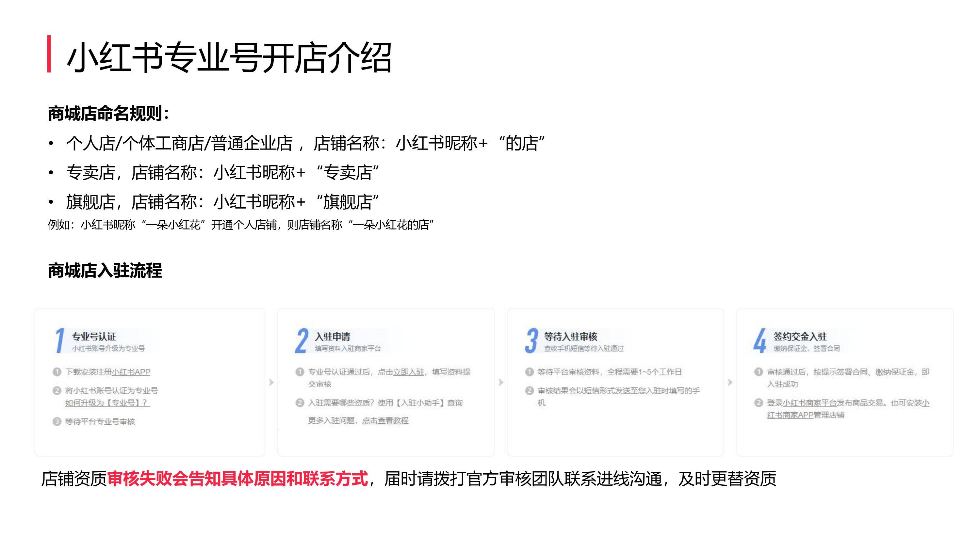
Task: Open the 小红书APP download link
Action: tap(131, 372)
